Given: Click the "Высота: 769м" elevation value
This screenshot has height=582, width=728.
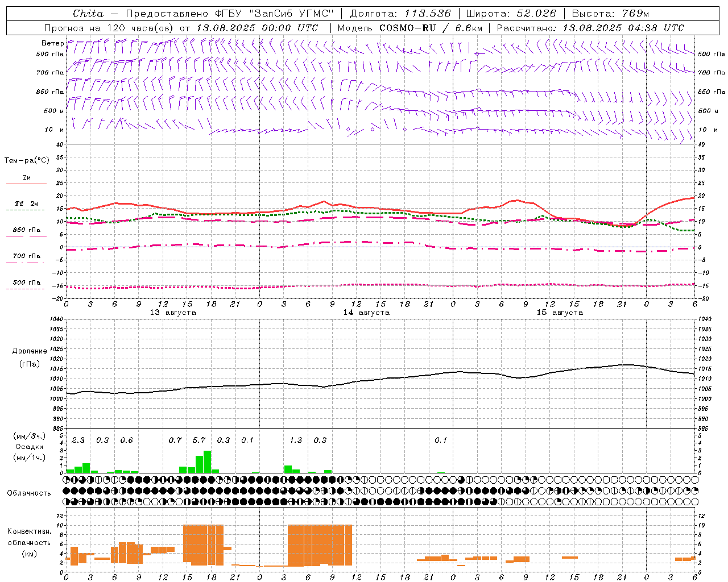Looking at the screenshot, I should 610,14.
